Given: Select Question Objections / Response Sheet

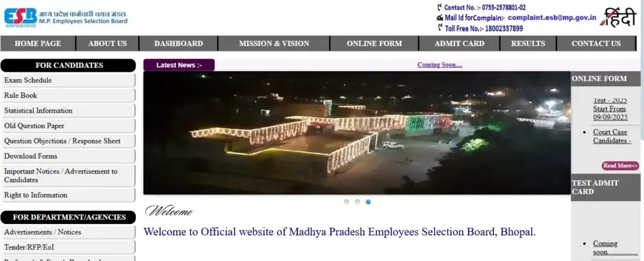Looking at the screenshot, I should [x=68, y=141].
